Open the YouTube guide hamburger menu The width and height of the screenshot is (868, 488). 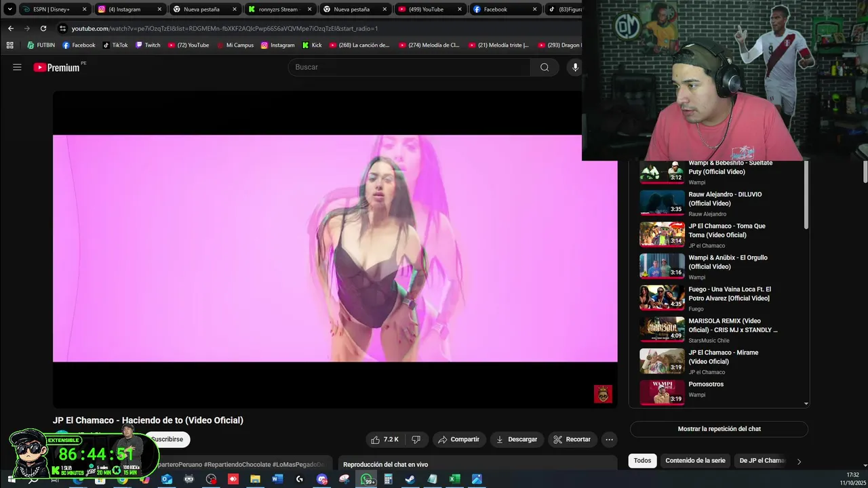pos(17,67)
